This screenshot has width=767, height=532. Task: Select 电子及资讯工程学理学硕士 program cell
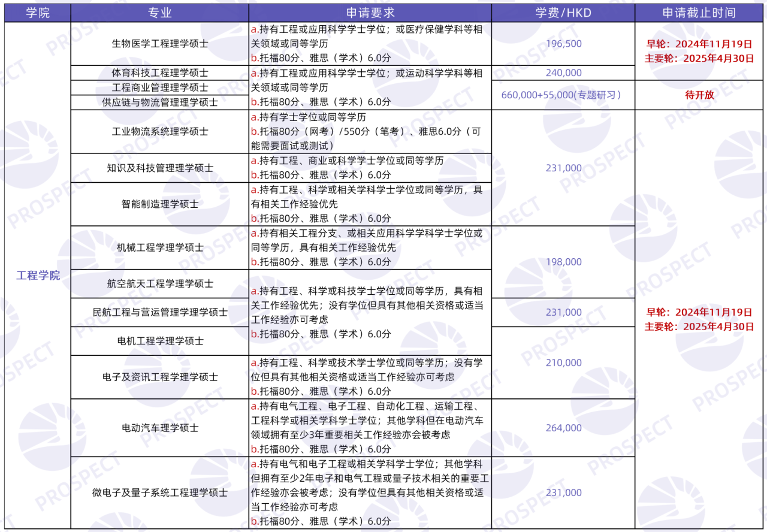pos(160,377)
